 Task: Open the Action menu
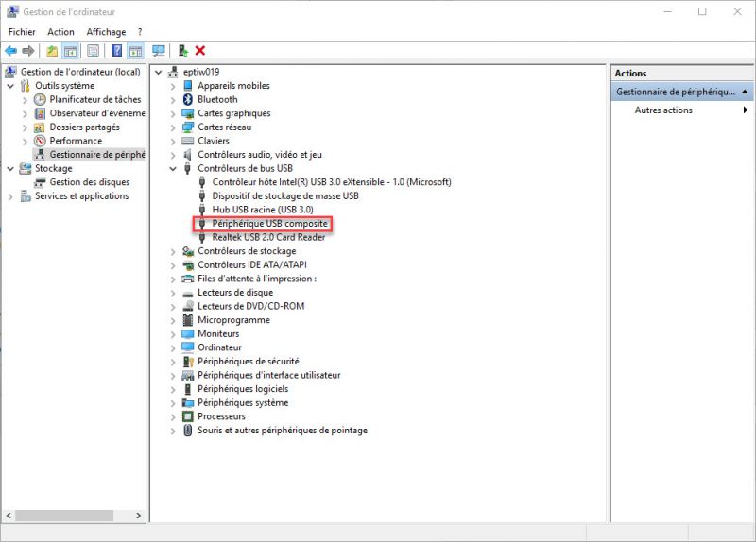coord(60,32)
